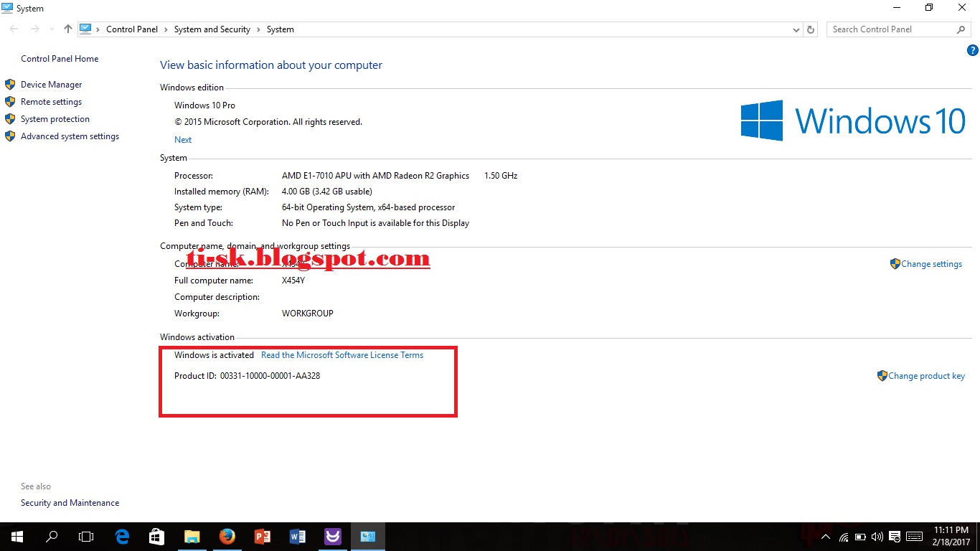Open the purple smile app on taskbar
The image size is (980, 551).
click(332, 537)
